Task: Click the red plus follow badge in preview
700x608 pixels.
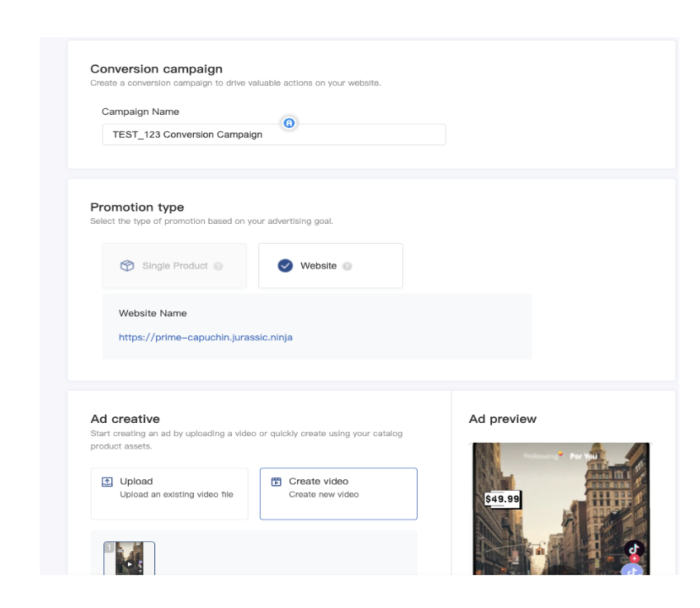Action: (634, 559)
